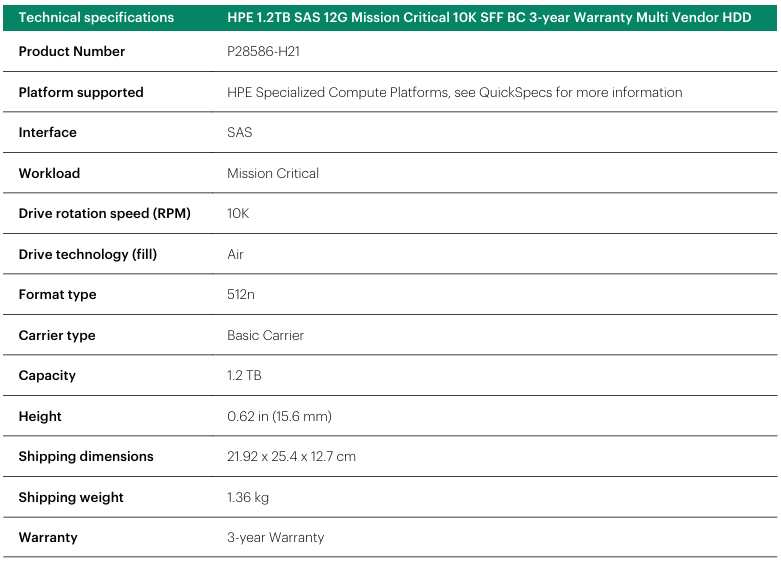Click the Warranty row label
Image resolution: width=781 pixels, height=564 pixels.
pyautogui.click(x=48, y=537)
